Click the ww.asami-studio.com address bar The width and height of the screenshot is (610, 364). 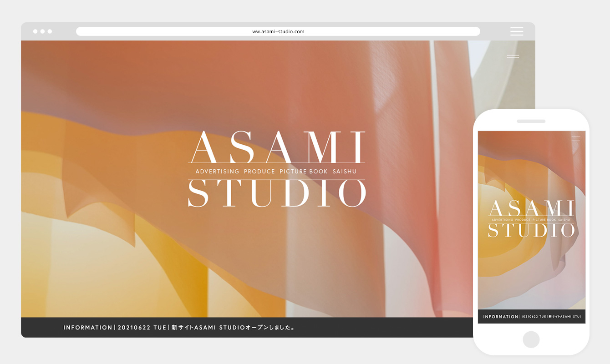click(x=278, y=31)
